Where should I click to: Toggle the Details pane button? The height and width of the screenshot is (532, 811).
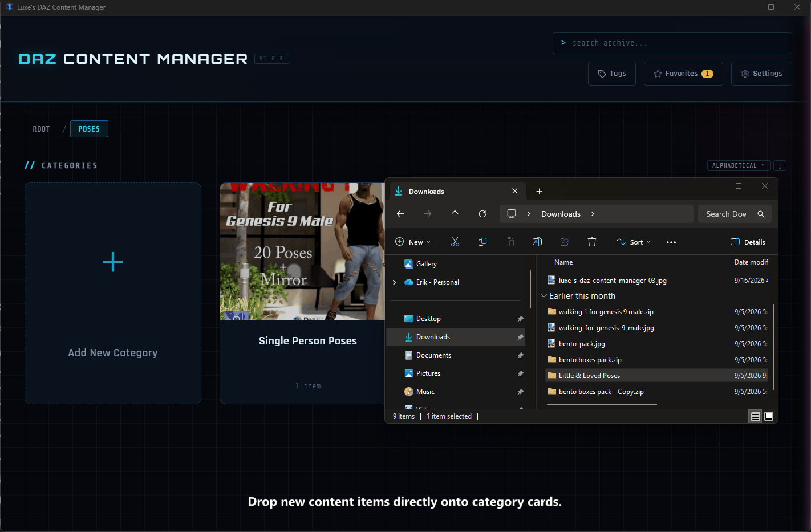(748, 242)
